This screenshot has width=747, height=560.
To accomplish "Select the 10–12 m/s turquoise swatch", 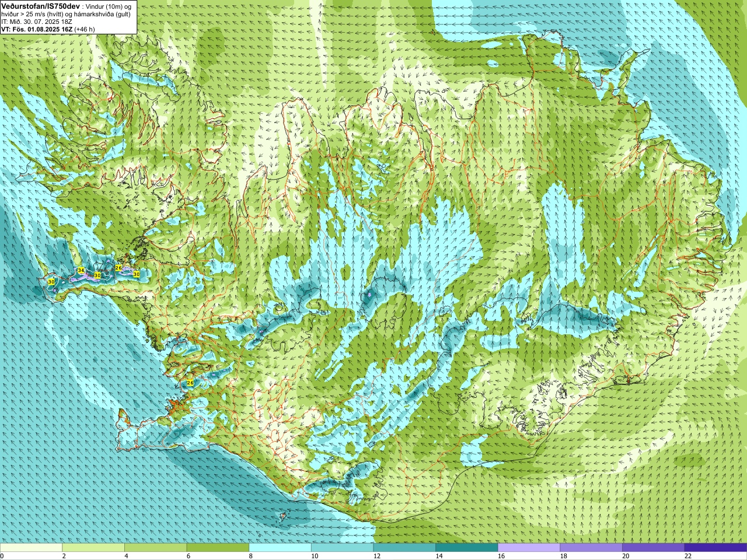I will click(x=342, y=548).
